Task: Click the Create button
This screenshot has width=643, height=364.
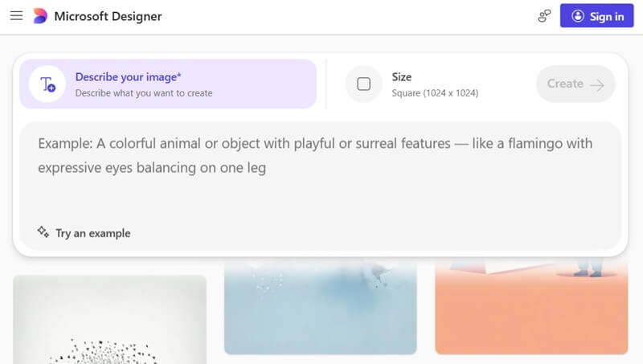Action: 575,84
